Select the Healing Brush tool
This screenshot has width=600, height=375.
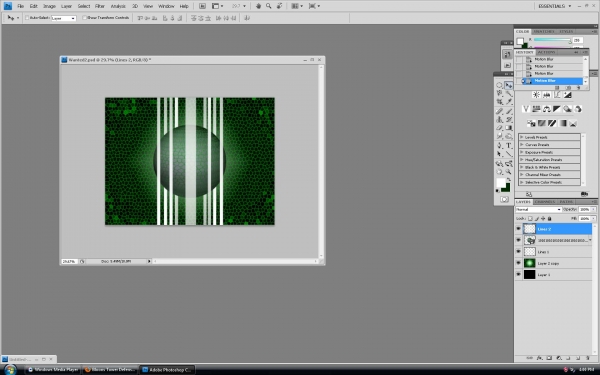click(x=500, y=111)
